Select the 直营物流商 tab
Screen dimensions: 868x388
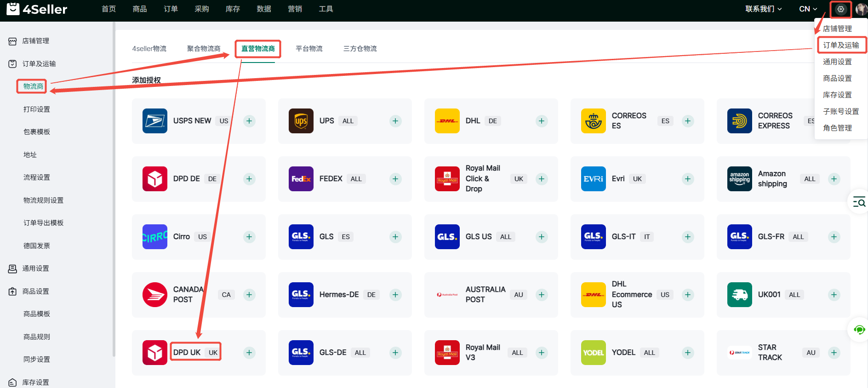[258, 49]
